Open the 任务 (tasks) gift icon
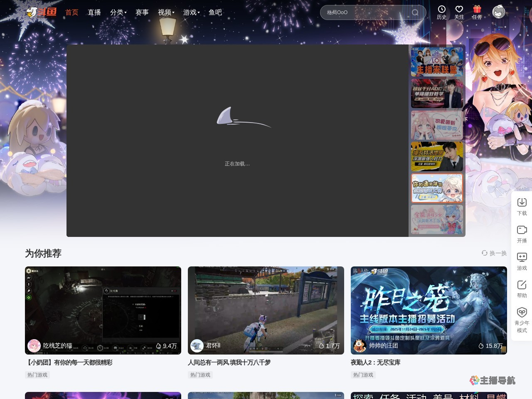Screen dimensions: 532x399 [x=476, y=12]
